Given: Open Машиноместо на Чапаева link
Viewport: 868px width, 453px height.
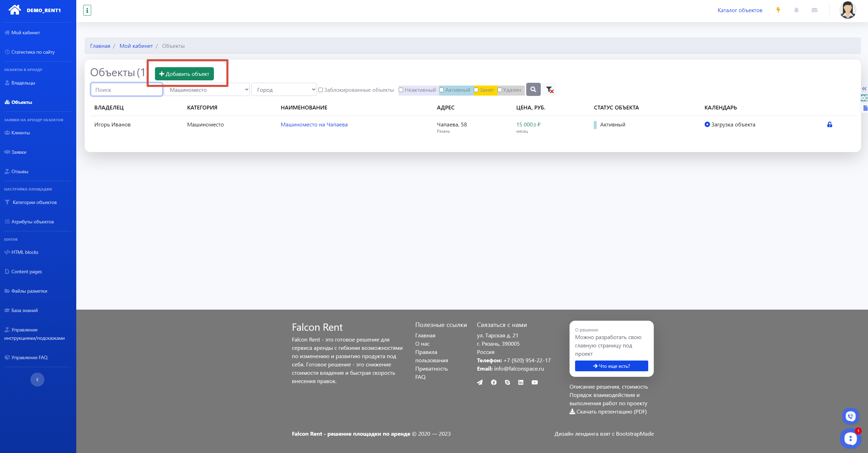Looking at the screenshot, I should click(314, 124).
